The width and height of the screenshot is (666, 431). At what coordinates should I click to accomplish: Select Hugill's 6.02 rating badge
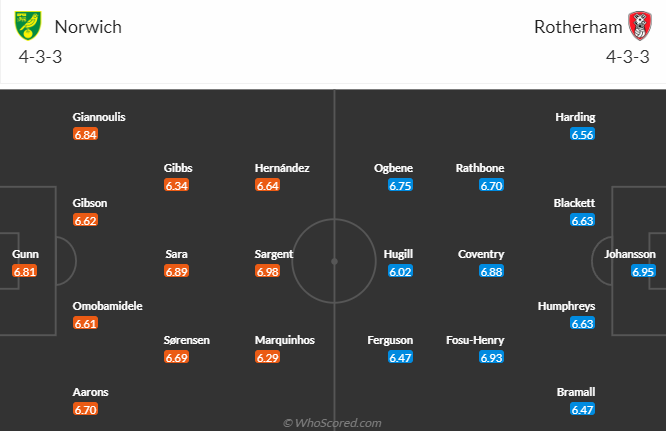(x=400, y=271)
